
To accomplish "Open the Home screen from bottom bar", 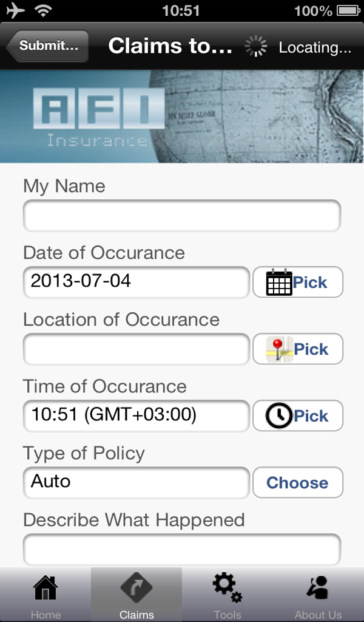I will pos(45,592).
